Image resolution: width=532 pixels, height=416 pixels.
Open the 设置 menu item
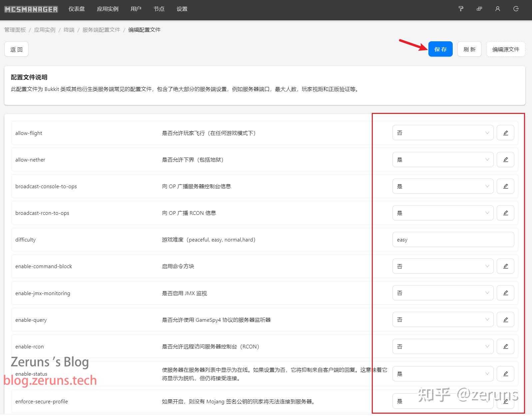182,9
